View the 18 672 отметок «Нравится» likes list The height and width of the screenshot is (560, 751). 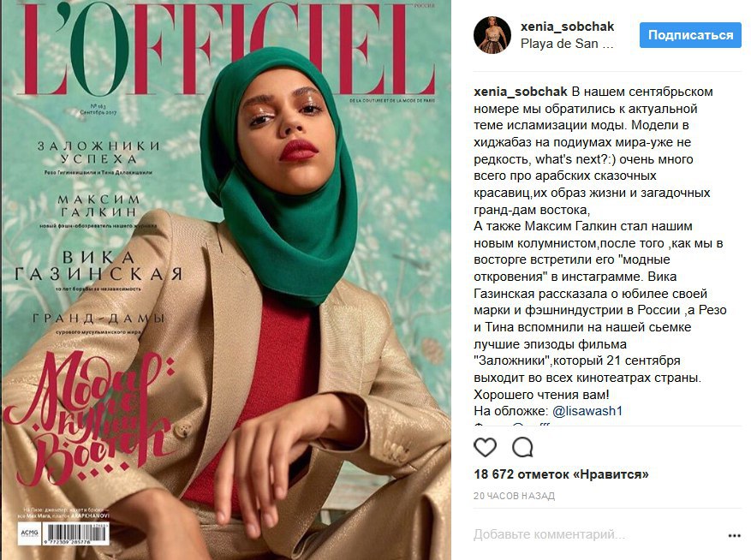tap(561, 474)
